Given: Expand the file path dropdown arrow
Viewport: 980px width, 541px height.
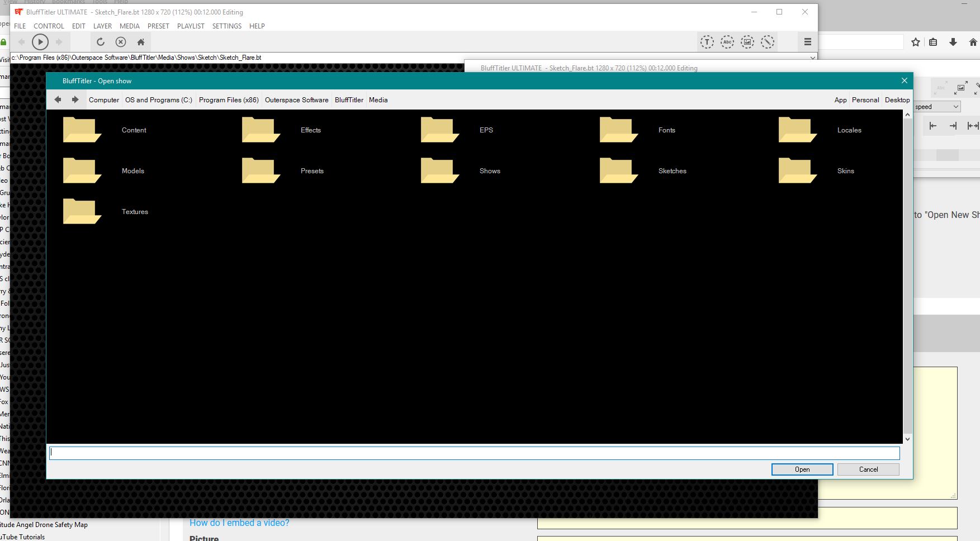Looking at the screenshot, I should click(812, 58).
